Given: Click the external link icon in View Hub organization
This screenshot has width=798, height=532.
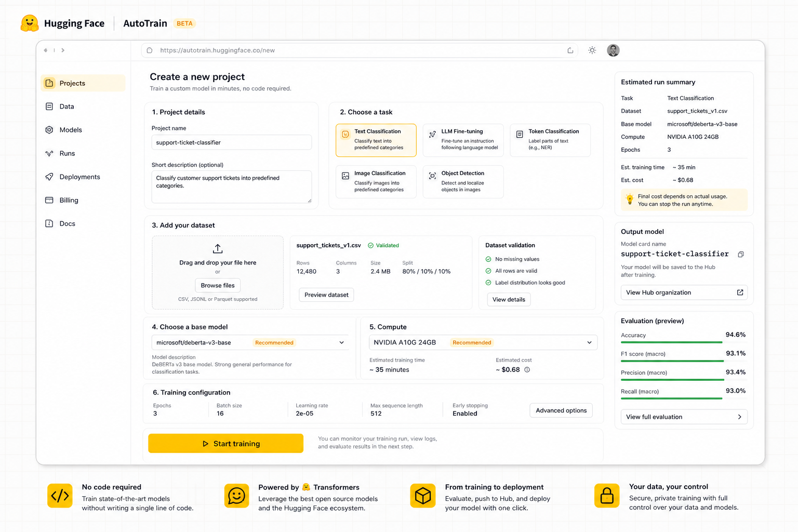Looking at the screenshot, I should coord(740,292).
